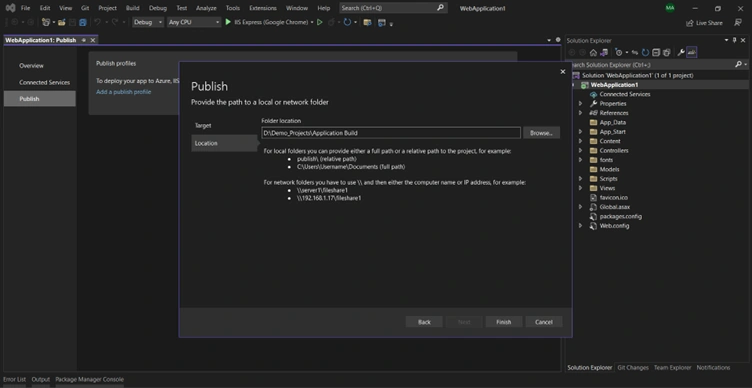Click the Browse... button
752x388 pixels.
click(x=541, y=133)
